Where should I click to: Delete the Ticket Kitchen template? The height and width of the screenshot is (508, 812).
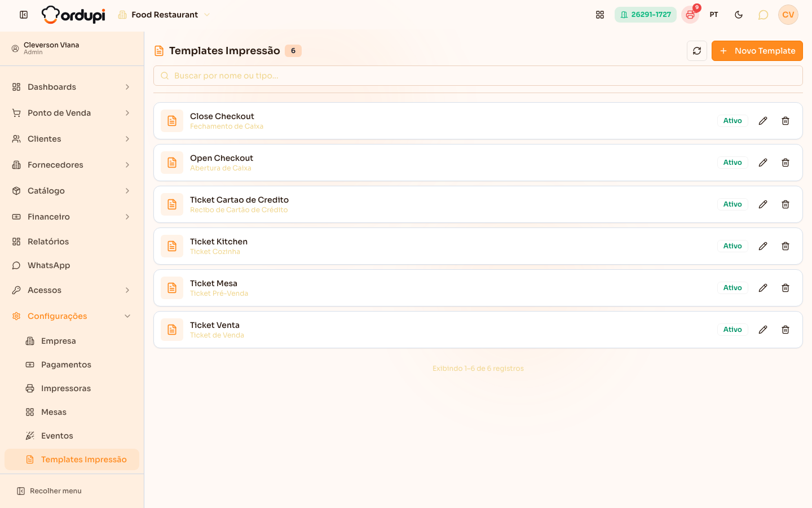point(785,246)
